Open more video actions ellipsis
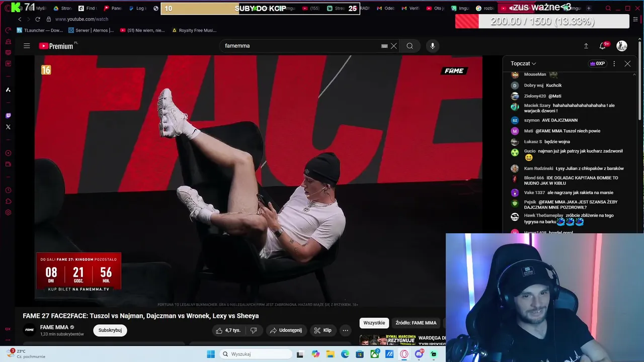Screen dimensions: 644x362 tap(345, 330)
